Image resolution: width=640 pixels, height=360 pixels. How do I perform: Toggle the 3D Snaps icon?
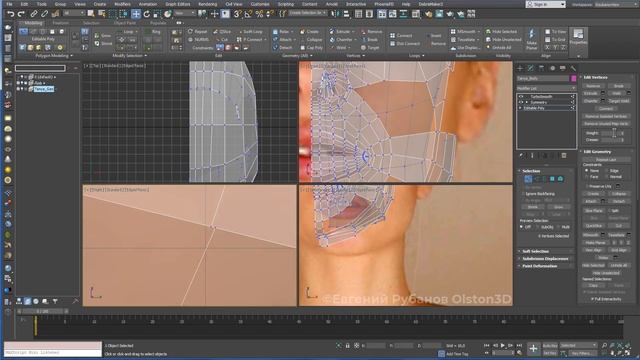[x=238, y=14]
